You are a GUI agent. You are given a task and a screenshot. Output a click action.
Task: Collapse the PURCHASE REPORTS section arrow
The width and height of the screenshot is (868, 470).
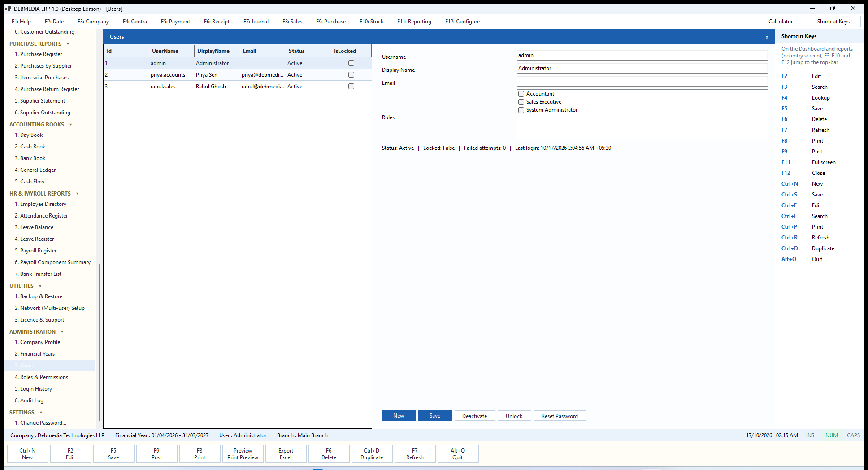[68, 44]
